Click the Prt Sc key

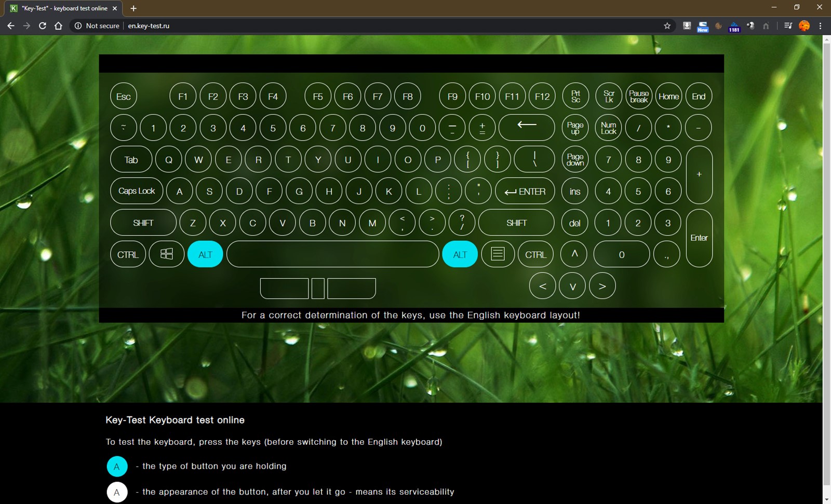pos(575,97)
